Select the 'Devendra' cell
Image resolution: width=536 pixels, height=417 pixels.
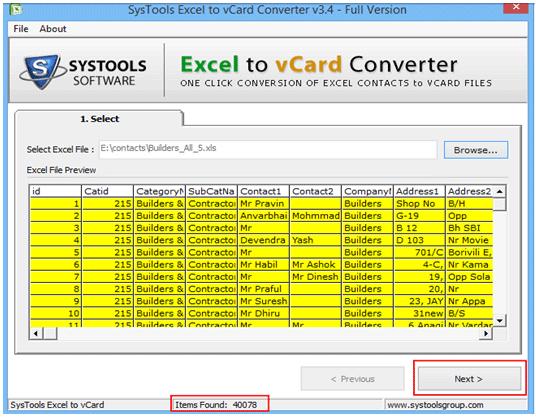tap(263, 240)
